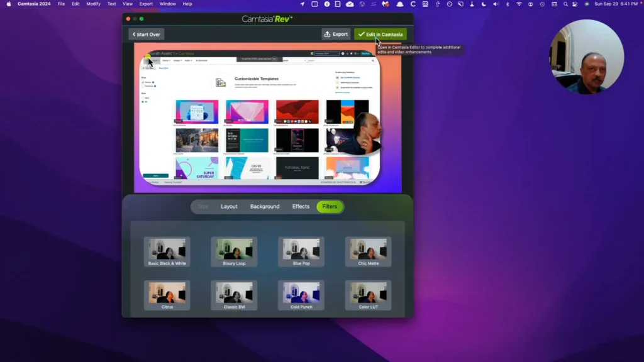
Task: Close the Camtasia Rev window
Action: (x=128, y=19)
